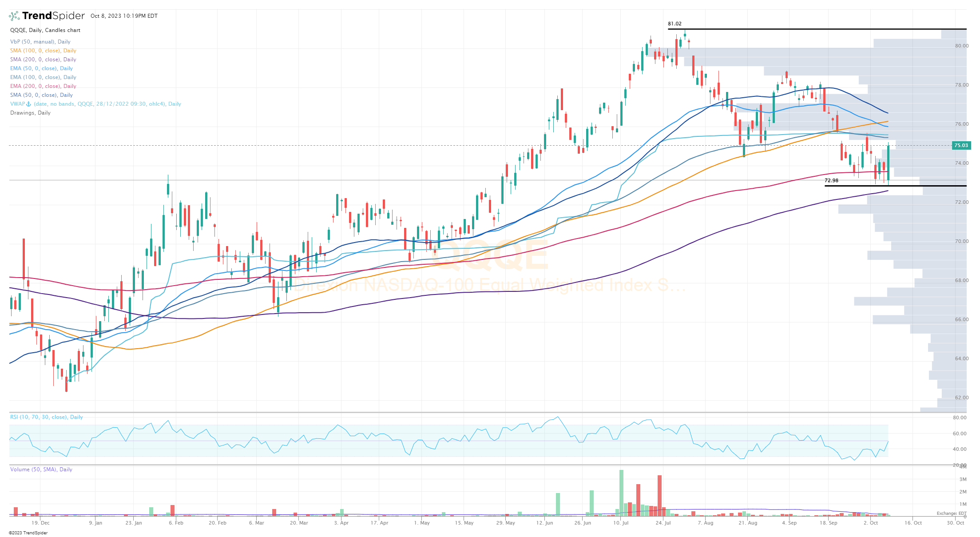Select the Volume (50, SMA) label
Image resolution: width=980 pixels, height=537 pixels.
click(41, 469)
